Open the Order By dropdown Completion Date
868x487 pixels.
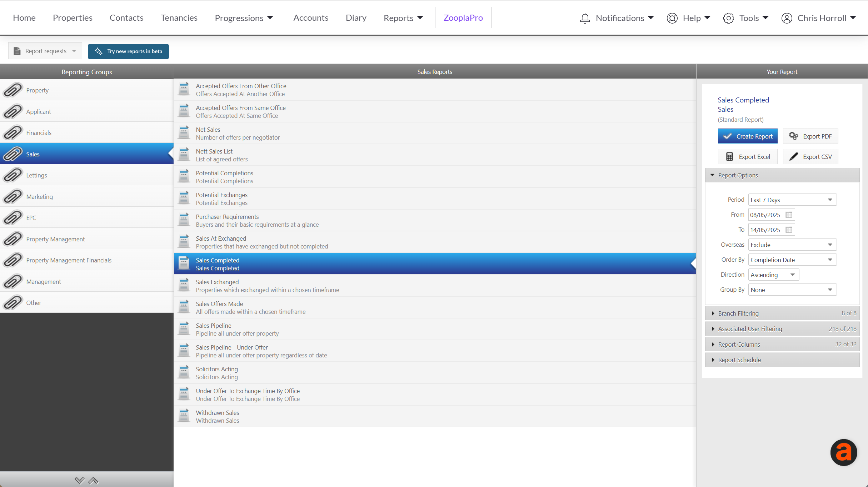(792, 260)
